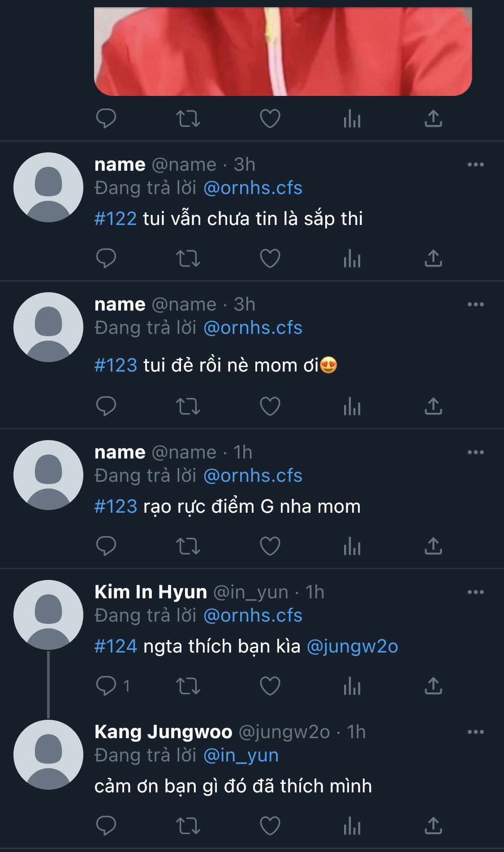Retweet Kang Jungwoo's reply
Image resolution: width=504 pixels, height=852 pixels.
coord(188,826)
